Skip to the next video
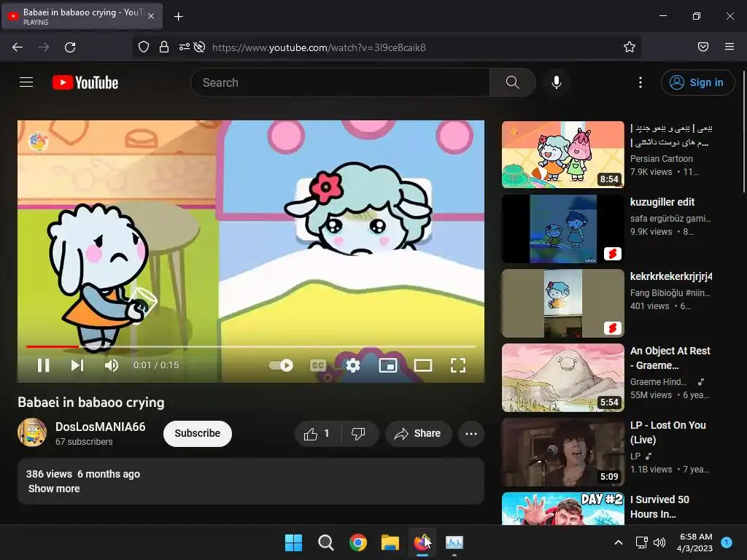The height and width of the screenshot is (560, 747). (x=77, y=365)
